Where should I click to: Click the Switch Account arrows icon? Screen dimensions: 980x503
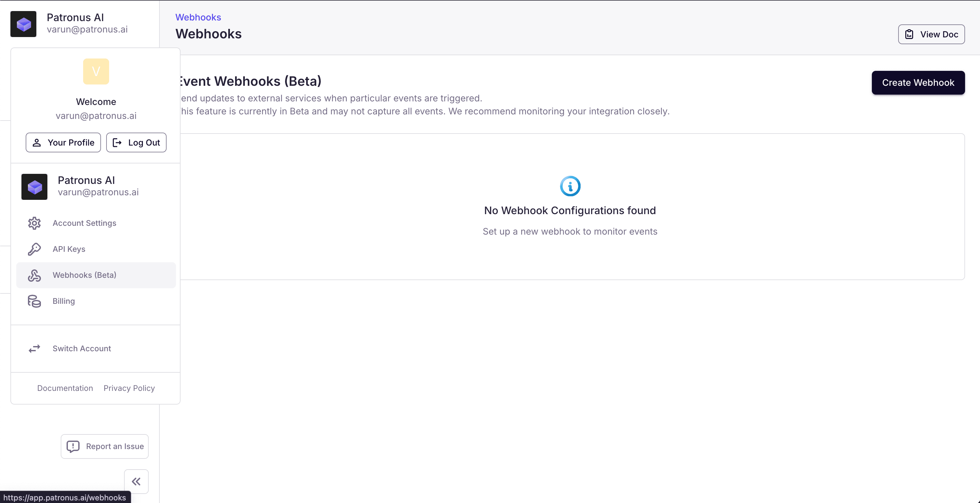34,348
